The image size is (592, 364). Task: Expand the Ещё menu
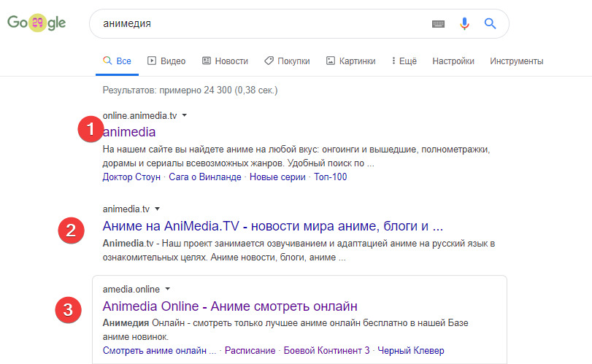pyautogui.click(x=404, y=61)
